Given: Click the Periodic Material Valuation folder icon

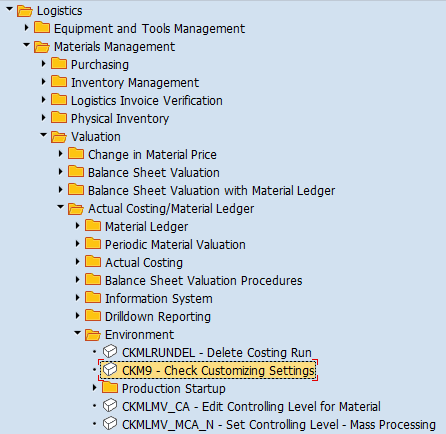Looking at the screenshot, I should [93, 243].
